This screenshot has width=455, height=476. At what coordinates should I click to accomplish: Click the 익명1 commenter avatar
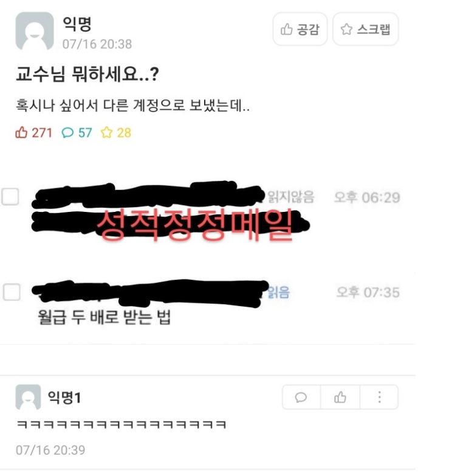click(x=28, y=397)
